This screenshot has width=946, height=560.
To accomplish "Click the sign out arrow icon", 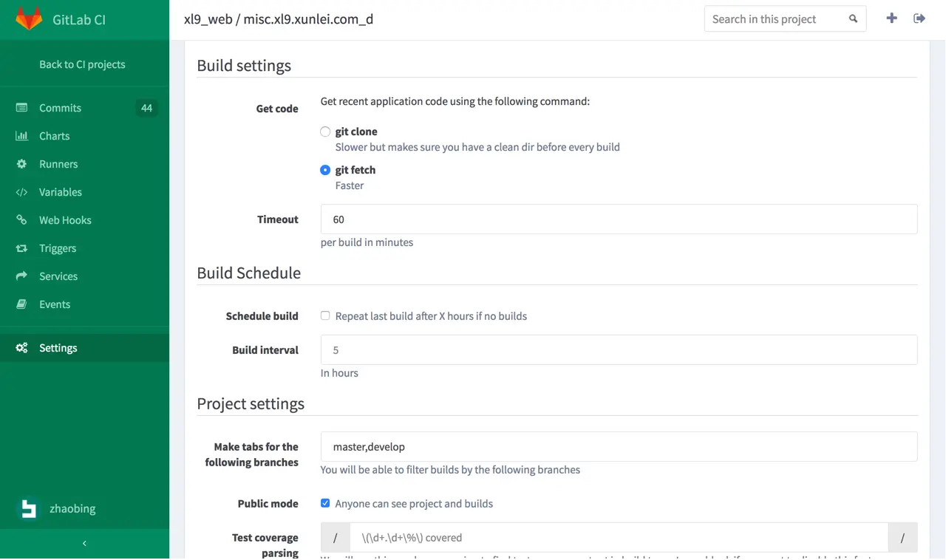I will click(x=919, y=18).
